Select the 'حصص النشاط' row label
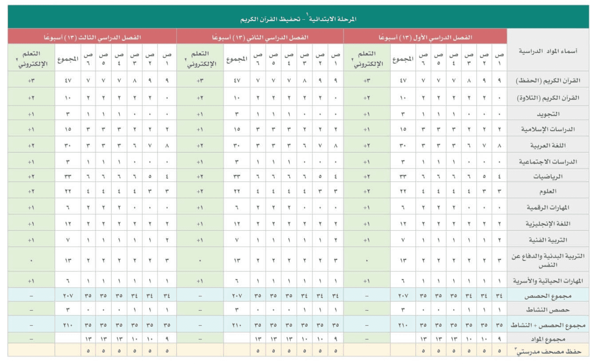 pos(548,310)
